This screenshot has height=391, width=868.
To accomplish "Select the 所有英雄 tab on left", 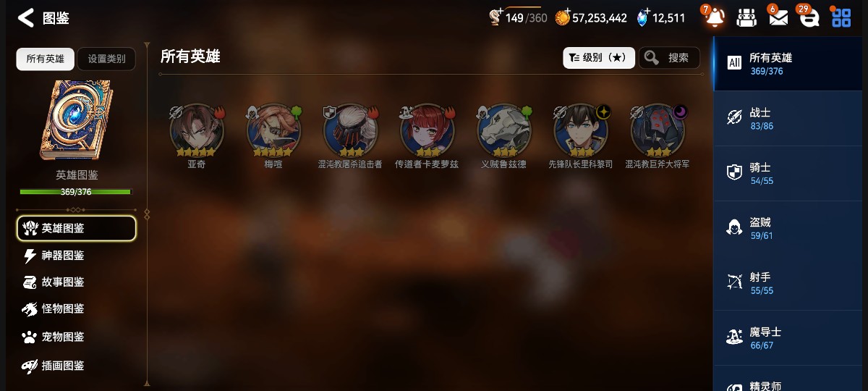I will pos(45,59).
